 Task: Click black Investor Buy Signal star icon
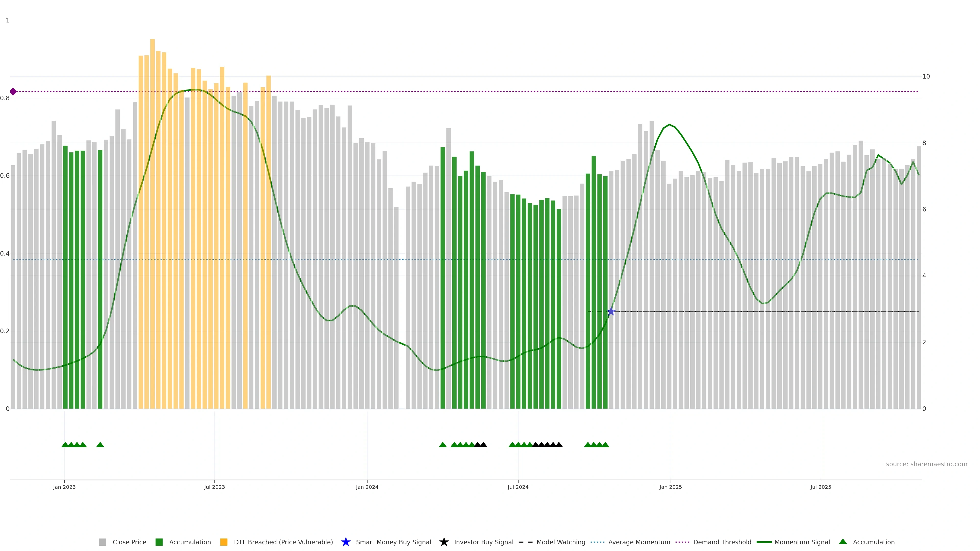pyautogui.click(x=444, y=542)
